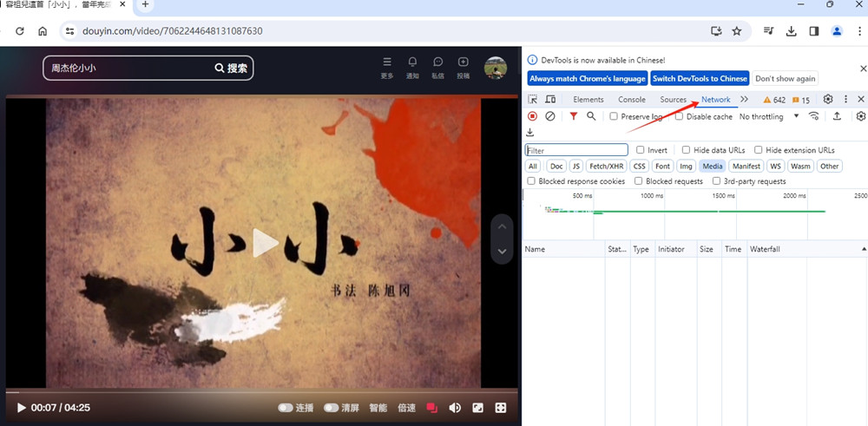The width and height of the screenshot is (868, 426).
Task: Go to previous video up chevron
Action: click(502, 226)
